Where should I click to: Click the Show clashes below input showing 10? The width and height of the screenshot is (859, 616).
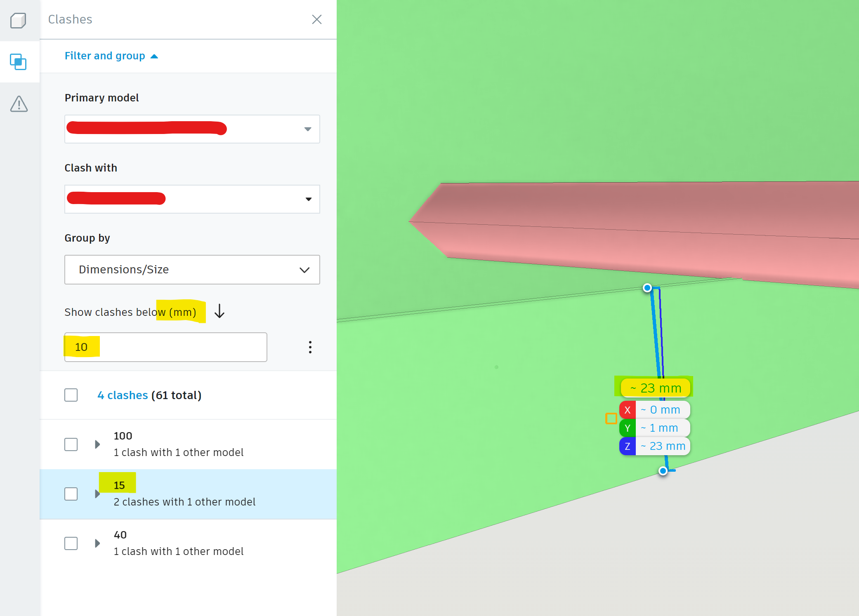(x=165, y=347)
